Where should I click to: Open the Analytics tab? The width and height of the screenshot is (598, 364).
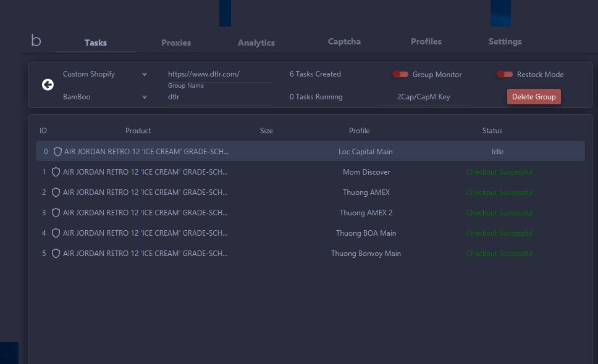click(x=256, y=43)
